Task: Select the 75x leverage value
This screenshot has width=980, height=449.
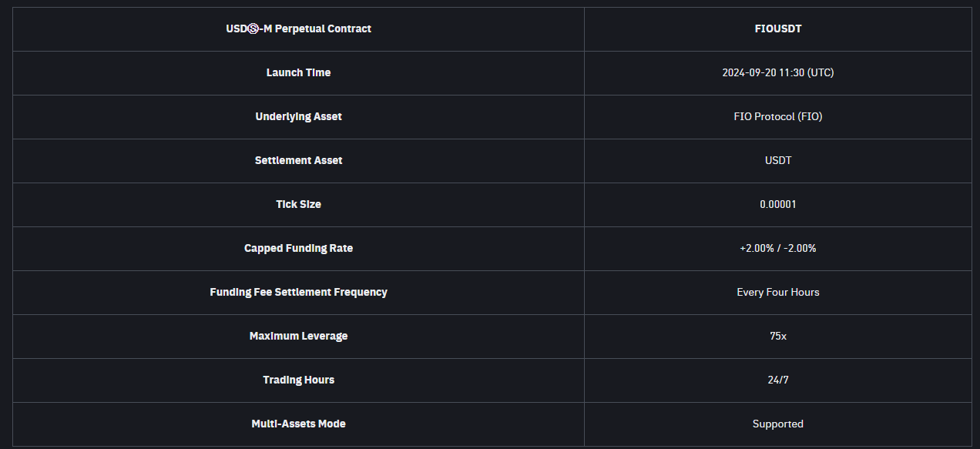Action: point(778,337)
